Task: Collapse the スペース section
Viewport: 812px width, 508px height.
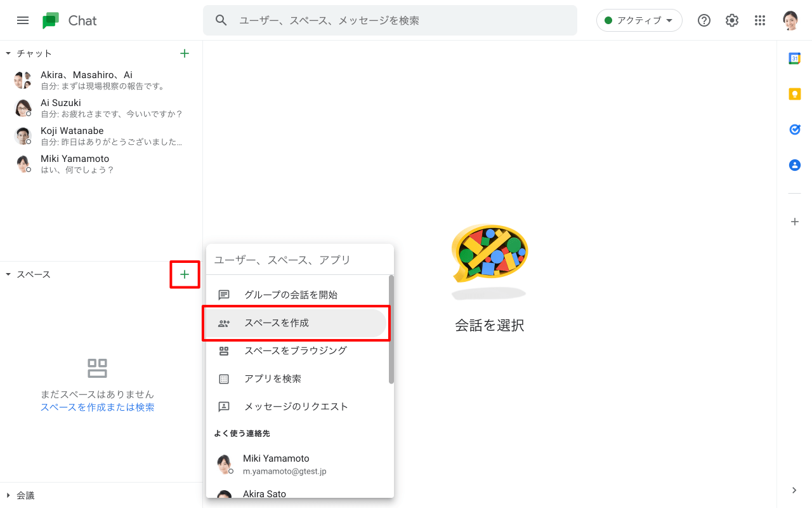Action: pyautogui.click(x=8, y=274)
